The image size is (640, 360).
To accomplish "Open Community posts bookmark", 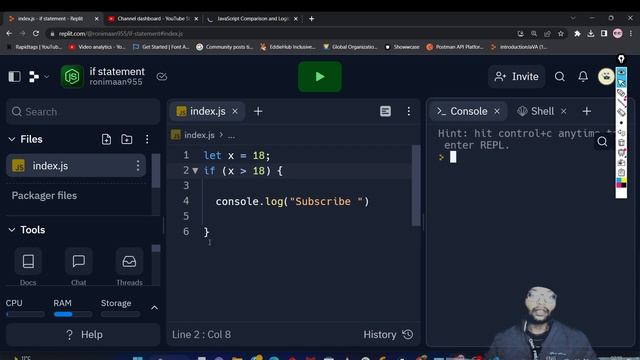I will 224,47.
